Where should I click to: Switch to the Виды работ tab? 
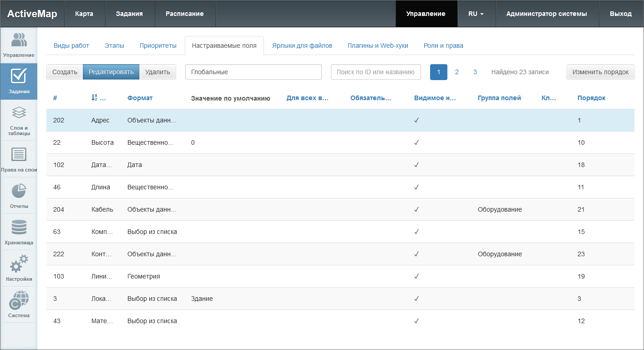(x=71, y=46)
